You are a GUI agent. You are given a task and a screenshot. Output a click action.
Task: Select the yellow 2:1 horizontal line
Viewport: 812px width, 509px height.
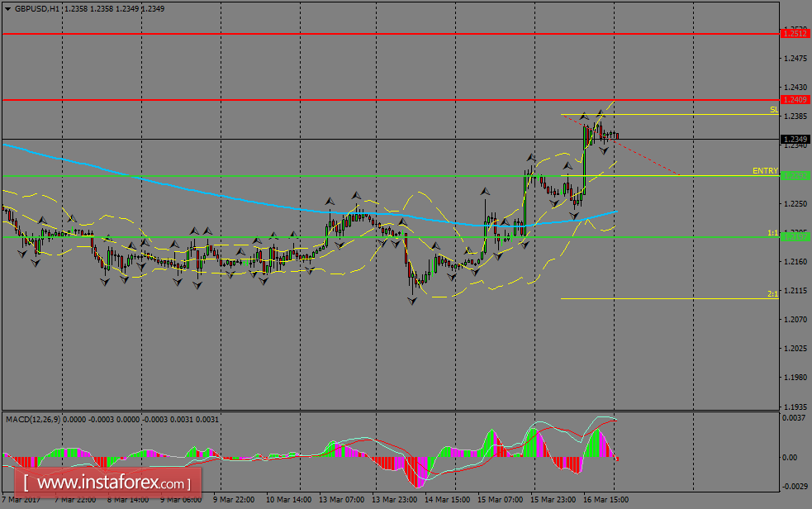[x=670, y=299]
